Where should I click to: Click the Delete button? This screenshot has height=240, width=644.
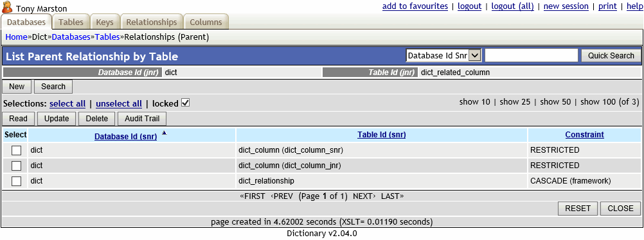[97, 119]
